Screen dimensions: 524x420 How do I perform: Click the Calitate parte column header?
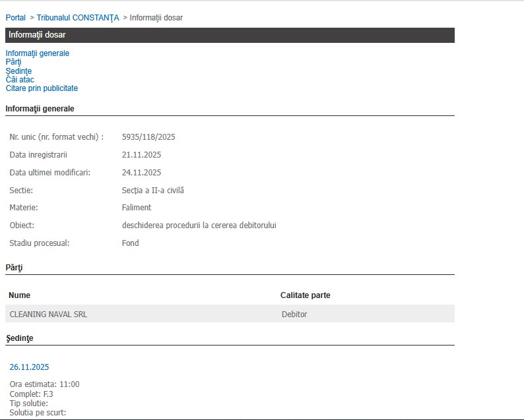pos(305,295)
